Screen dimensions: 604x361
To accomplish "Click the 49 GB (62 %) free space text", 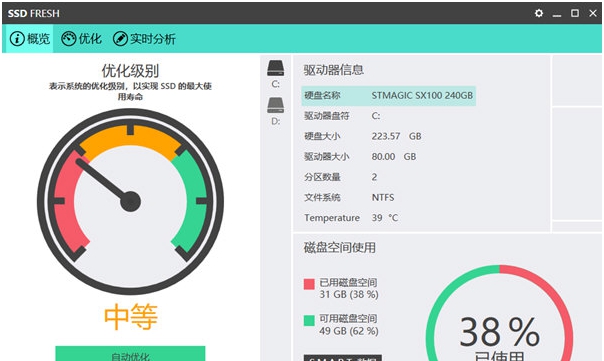I will [349, 331].
